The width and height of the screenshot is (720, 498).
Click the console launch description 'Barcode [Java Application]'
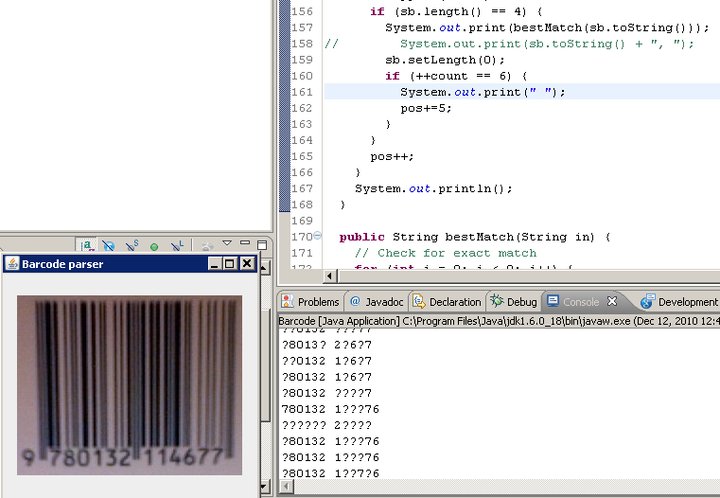[339, 321]
